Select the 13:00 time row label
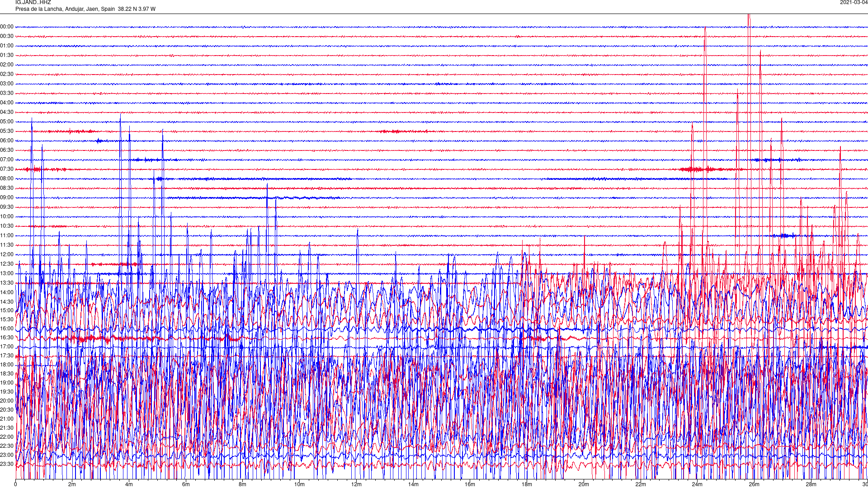Screen dimensions: 868x488 [x=7, y=274]
